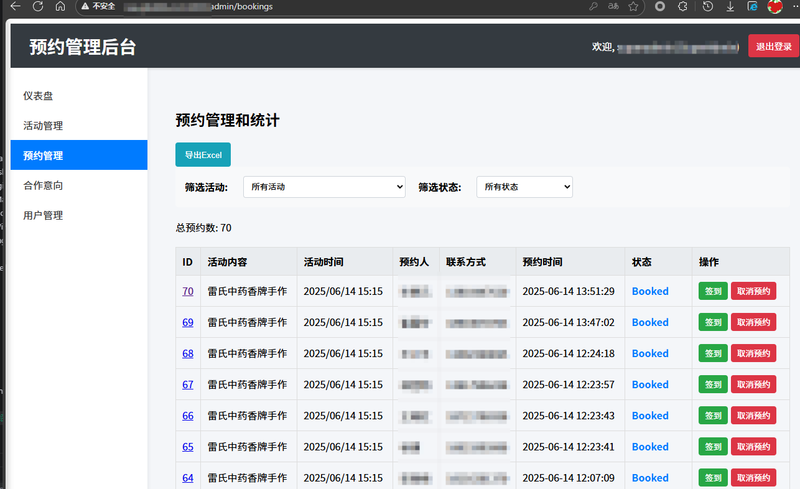Image resolution: width=800 pixels, height=489 pixels.
Task: Go to the browser home page icon
Action: click(x=60, y=6)
